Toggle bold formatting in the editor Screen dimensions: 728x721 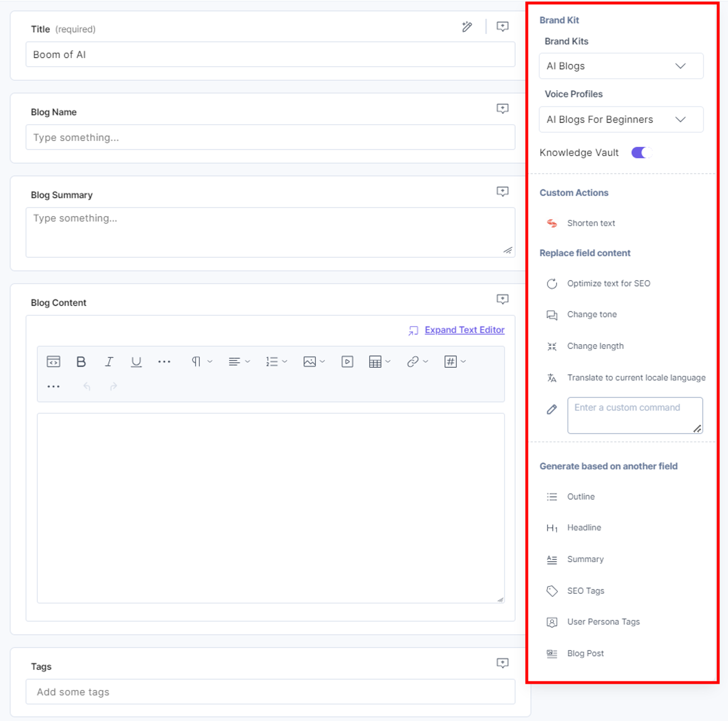pos(81,362)
